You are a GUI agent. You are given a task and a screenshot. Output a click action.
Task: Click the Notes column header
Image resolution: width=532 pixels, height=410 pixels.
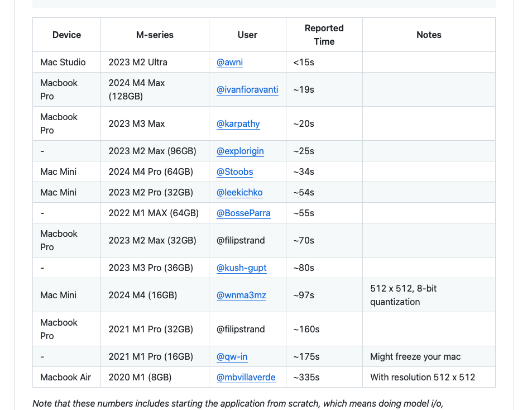pyautogui.click(x=429, y=35)
